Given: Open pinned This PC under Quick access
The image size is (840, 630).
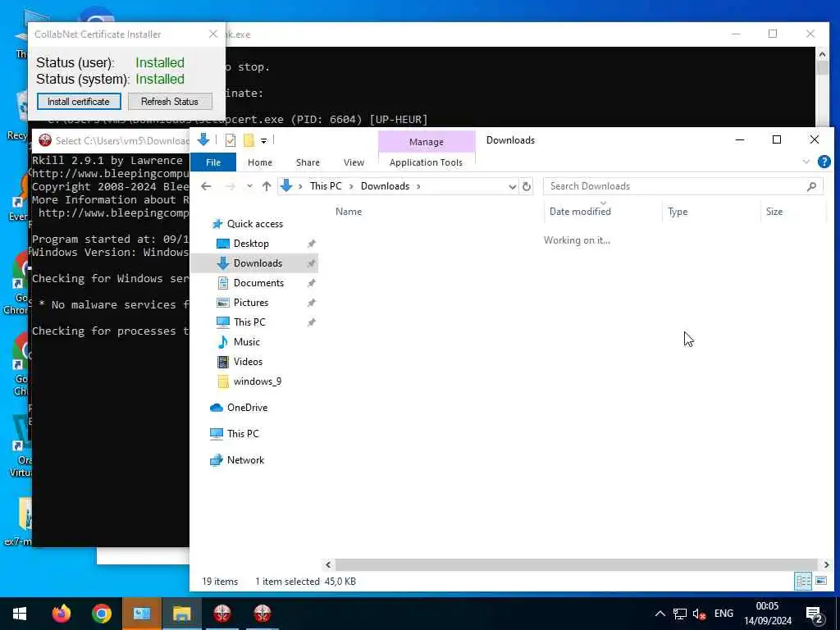Looking at the screenshot, I should pos(249,322).
